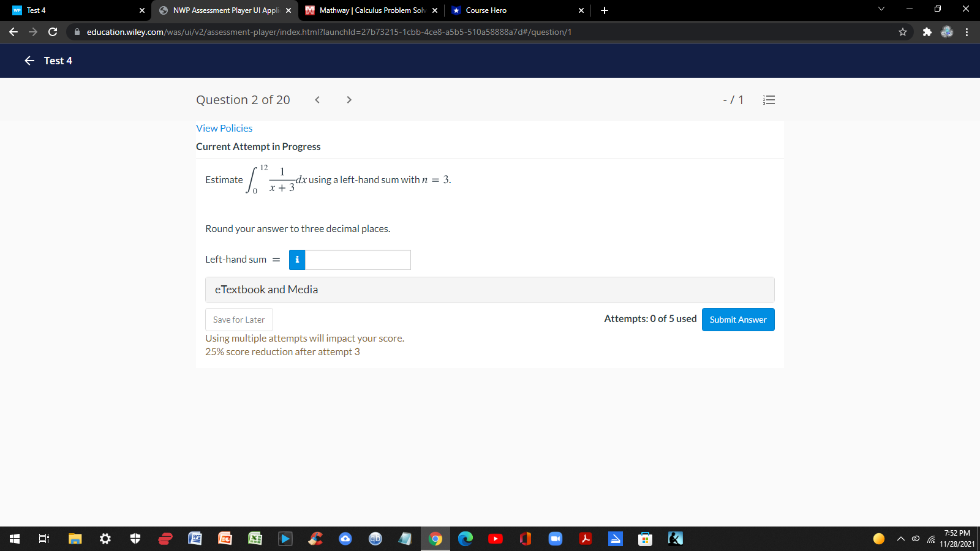Screen dimensions: 980x551
Task: Go to the previous question chevron
Action: pos(317,100)
